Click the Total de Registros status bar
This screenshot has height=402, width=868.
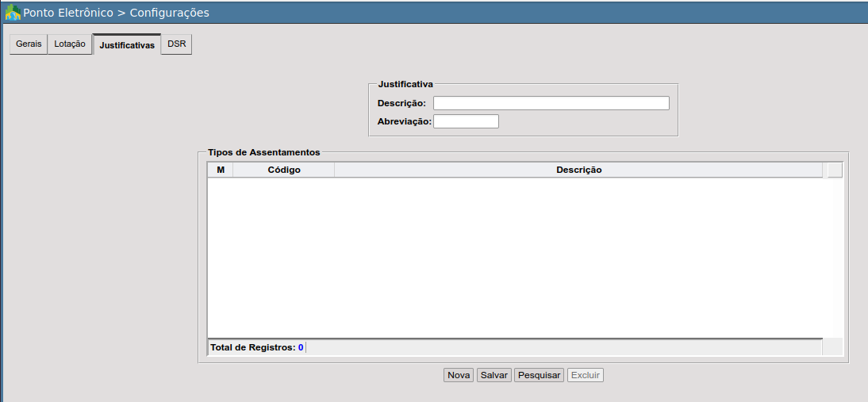[515, 347]
